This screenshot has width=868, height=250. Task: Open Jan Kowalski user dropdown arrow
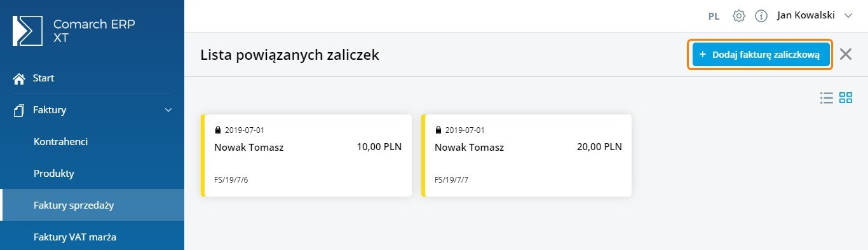point(848,16)
